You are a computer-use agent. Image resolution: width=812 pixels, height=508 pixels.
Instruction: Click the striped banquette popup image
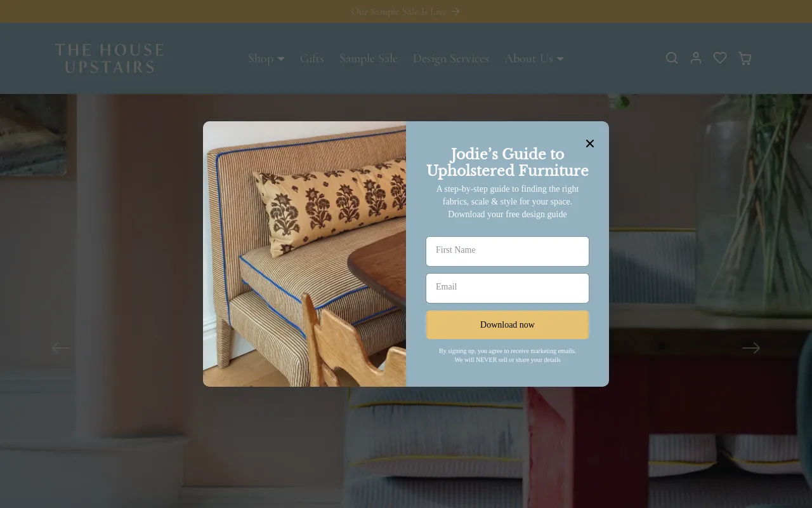coord(304,254)
